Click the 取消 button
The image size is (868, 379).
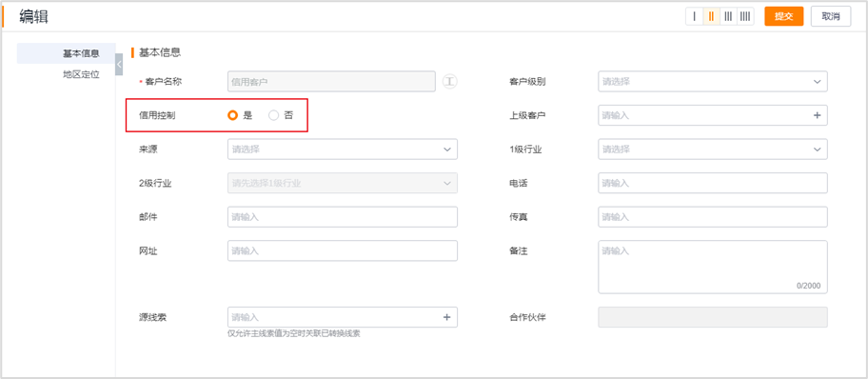[x=830, y=16]
